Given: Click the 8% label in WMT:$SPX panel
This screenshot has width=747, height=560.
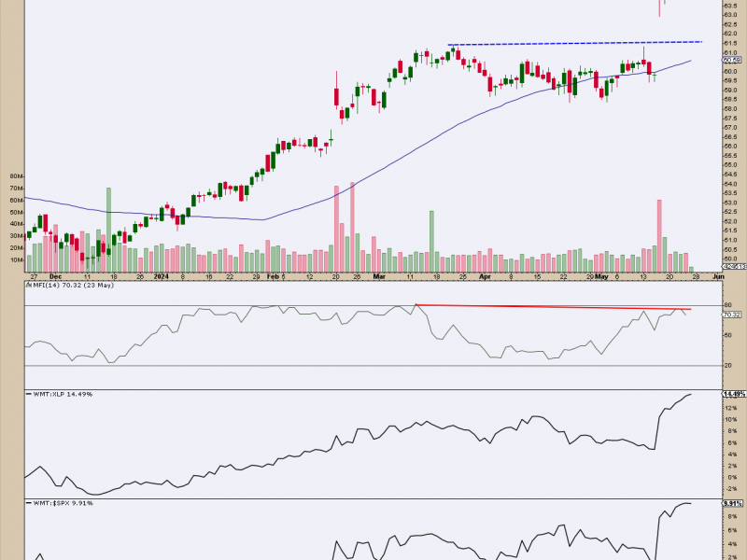Looking at the screenshot, I should 732,516.
